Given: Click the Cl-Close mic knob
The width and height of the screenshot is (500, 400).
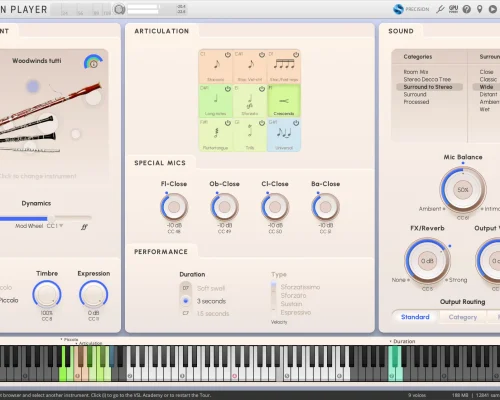Looking at the screenshot, I should (x=275, y=207).
